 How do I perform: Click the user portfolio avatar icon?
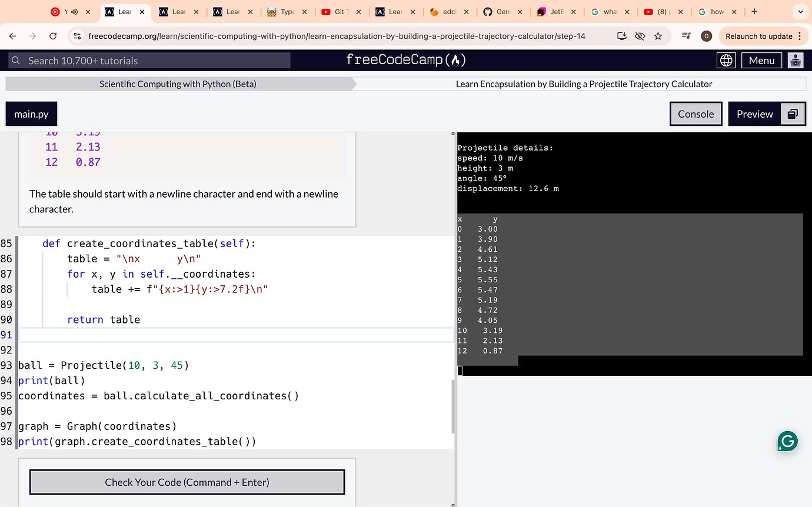click(x=796, y=59)
